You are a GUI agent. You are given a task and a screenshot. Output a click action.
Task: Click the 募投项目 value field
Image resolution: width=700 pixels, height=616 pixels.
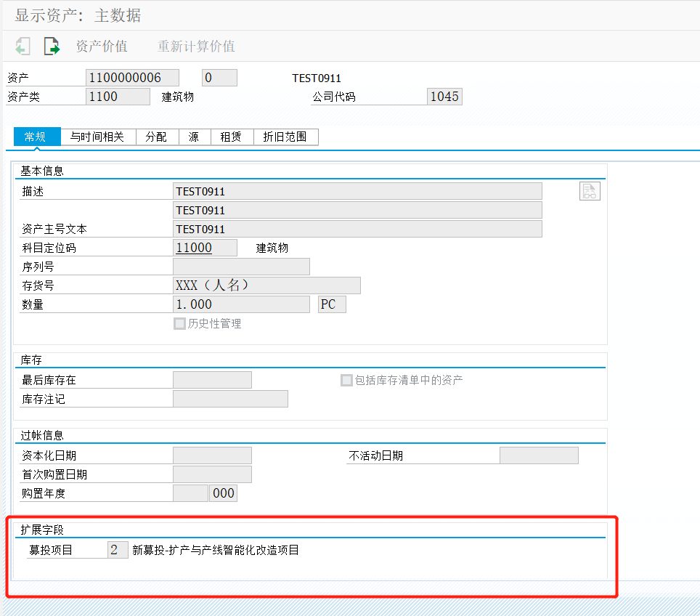coord(117,549)
